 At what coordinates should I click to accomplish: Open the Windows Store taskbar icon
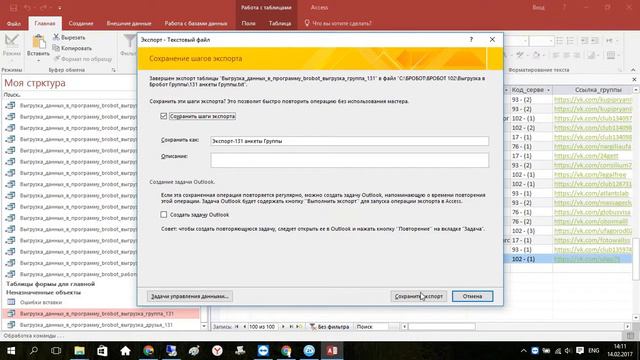102,351
